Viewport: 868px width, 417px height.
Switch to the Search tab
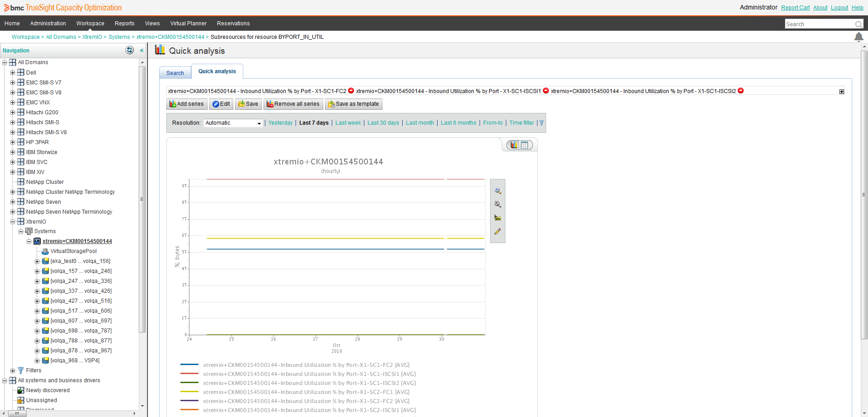coord(175,73)
